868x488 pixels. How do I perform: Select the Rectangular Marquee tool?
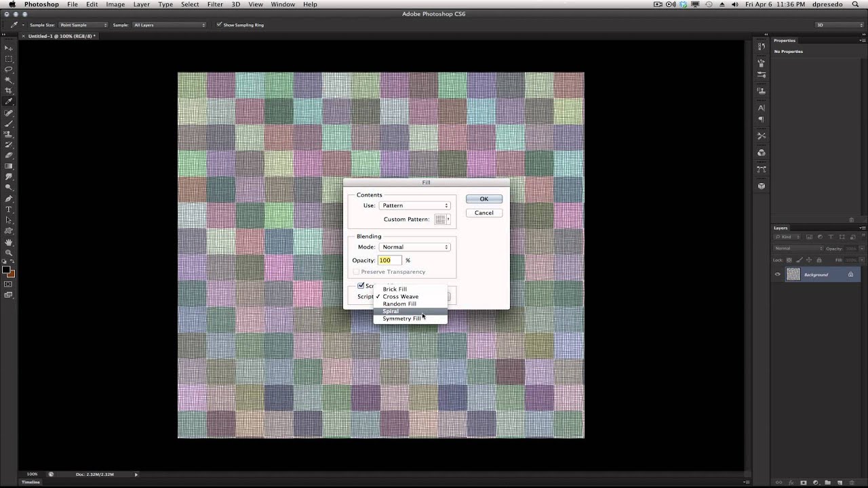(9, 59)
